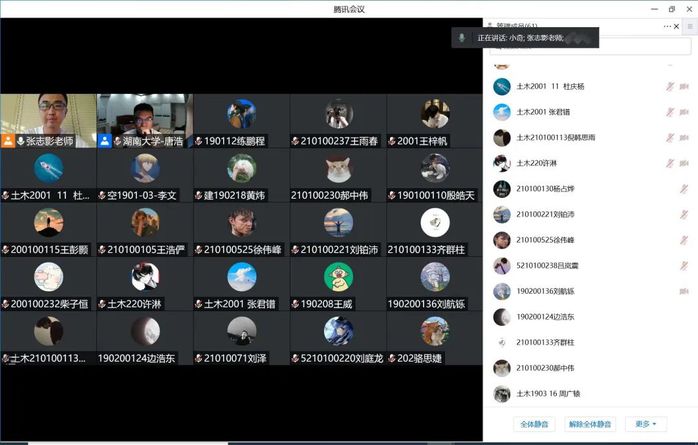Click muted mic icon on 190112练鹏程 tile
The image size is (698, 445).
coord(199,142)
